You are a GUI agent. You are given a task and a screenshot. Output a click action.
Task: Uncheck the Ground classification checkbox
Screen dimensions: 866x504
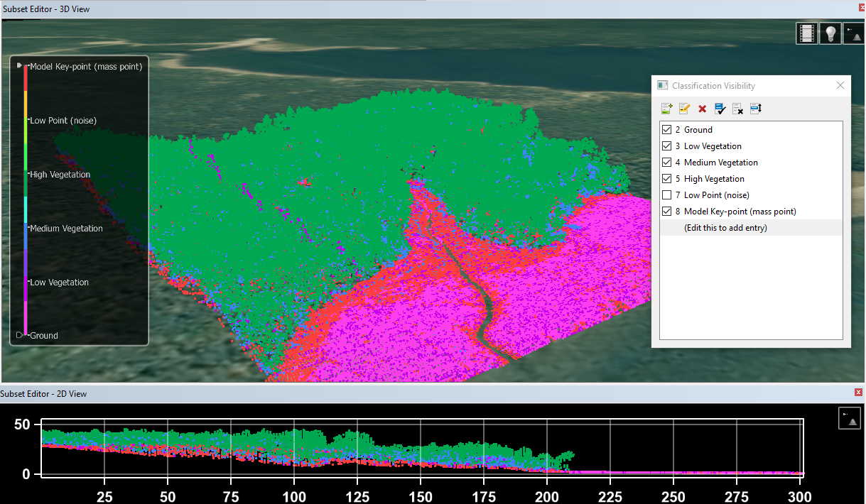pos(666,130)
